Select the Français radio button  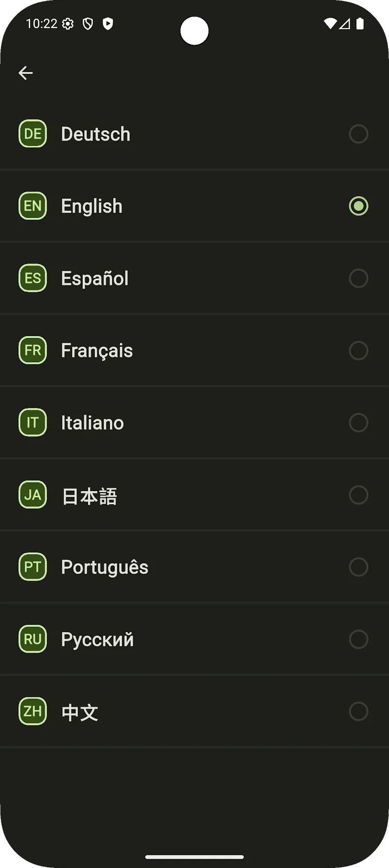[x=358, y=350]
